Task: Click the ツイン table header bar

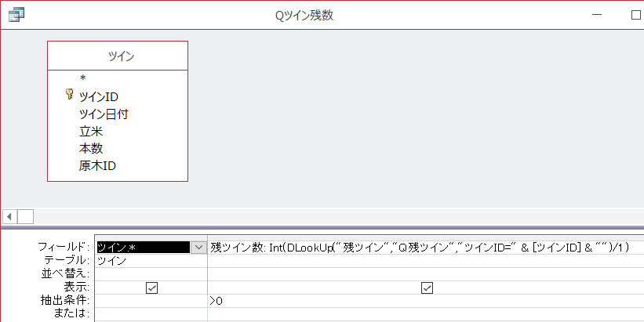Action: point(118,56)
